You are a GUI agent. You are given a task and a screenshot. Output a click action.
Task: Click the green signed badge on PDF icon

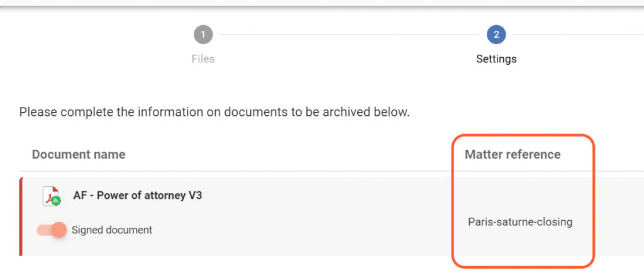click(56, 201)
